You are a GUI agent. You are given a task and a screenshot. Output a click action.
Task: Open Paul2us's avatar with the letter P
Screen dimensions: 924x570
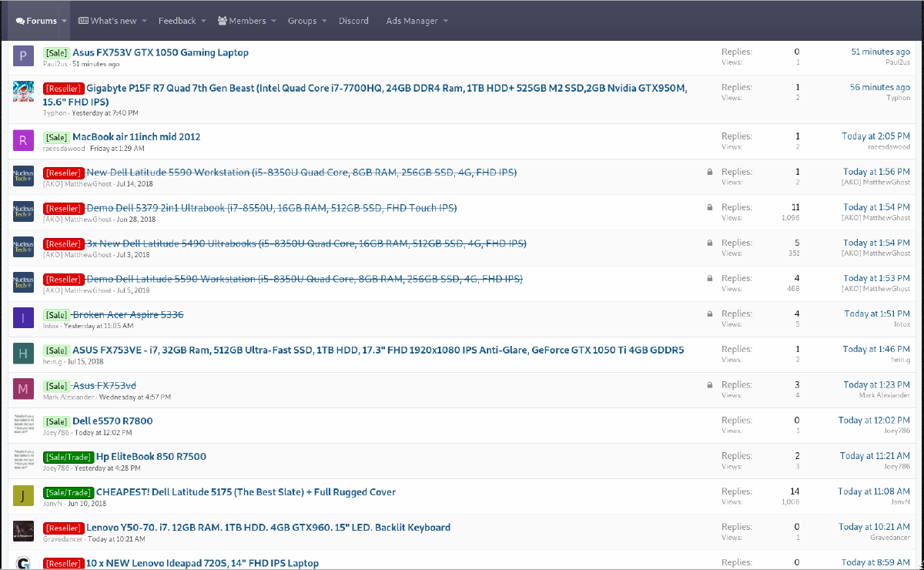23,56
